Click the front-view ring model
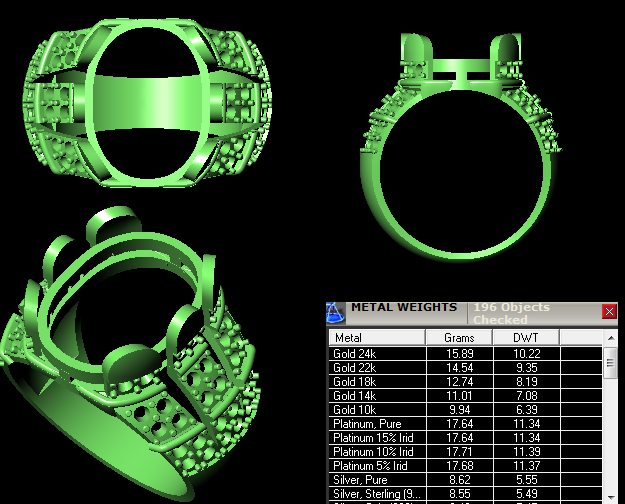This screenshot has width=625, height=504. tap(460, 147)
